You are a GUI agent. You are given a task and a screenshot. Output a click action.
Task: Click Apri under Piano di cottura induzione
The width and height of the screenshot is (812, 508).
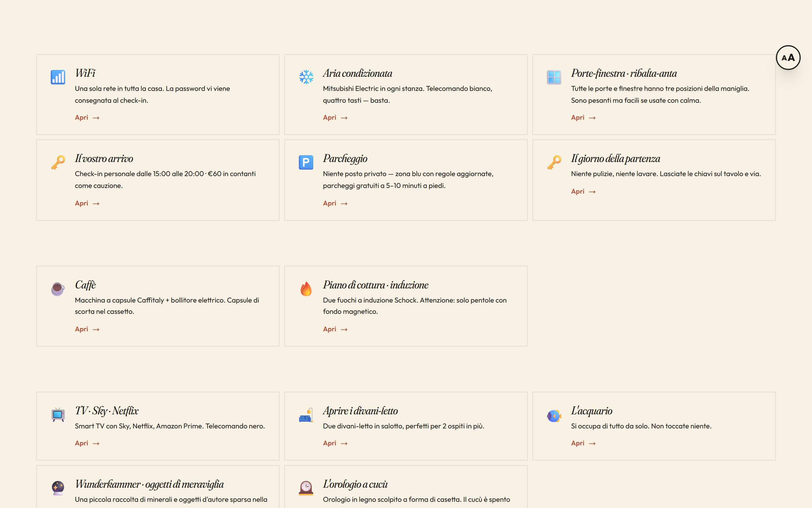pyautogui.click(x=335, y=329)
